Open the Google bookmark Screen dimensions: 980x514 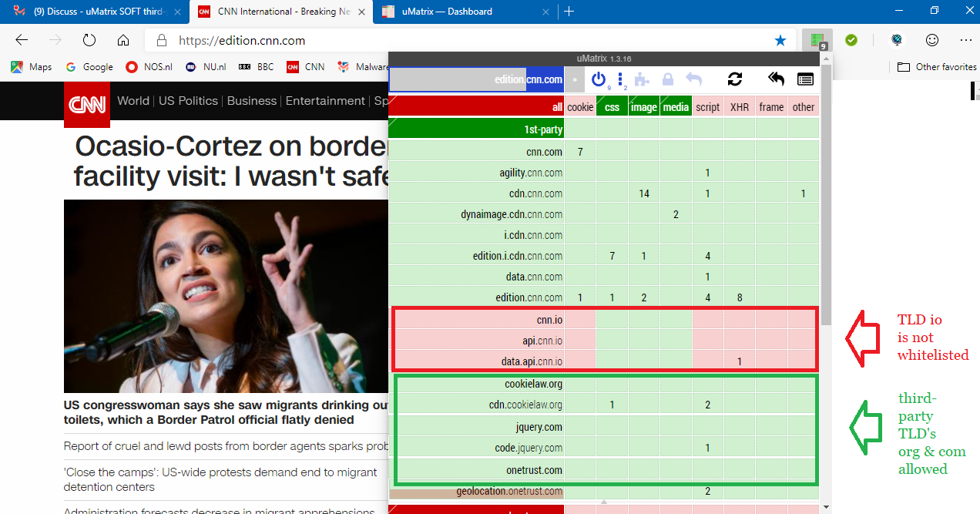click(89, 67)
